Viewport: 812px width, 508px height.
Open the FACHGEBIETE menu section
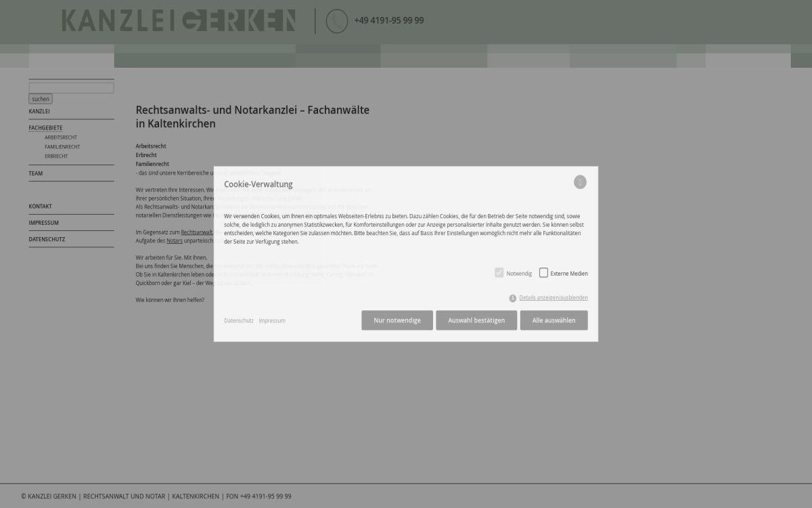(45, 127)
